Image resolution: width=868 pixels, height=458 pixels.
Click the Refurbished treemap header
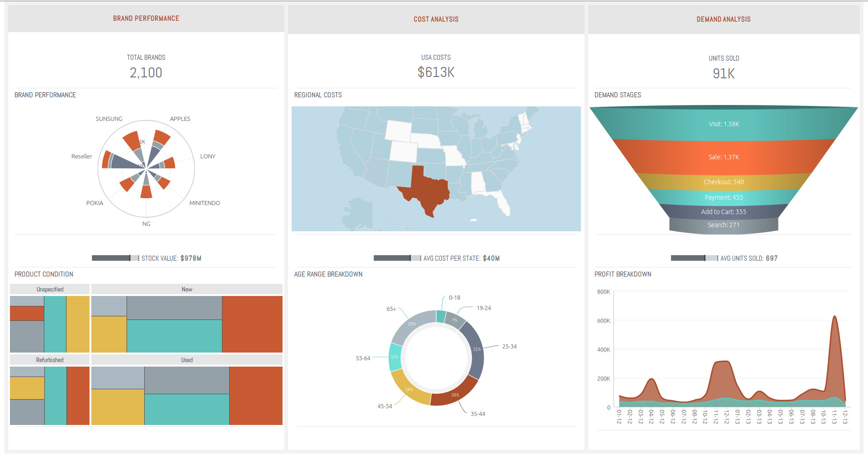click(x=50, y=359)
